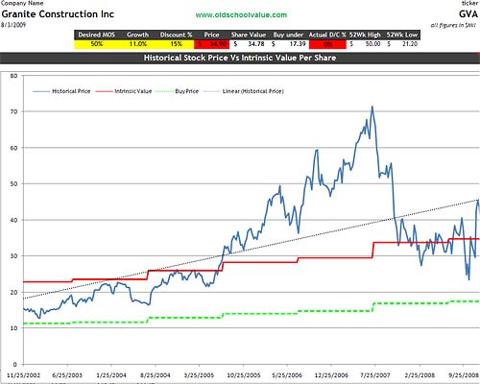Select the 15% Discount value cell
480x384 pixels.
point(176,44)
